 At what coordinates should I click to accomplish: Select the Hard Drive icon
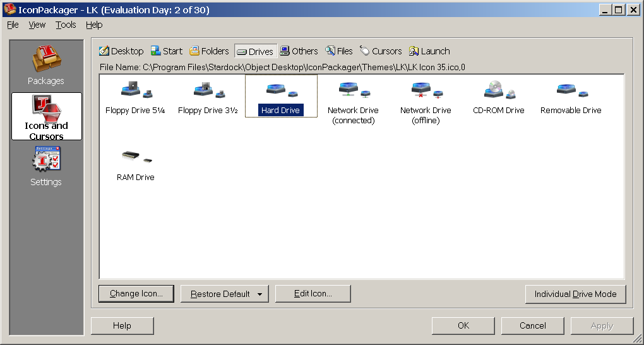281,96
